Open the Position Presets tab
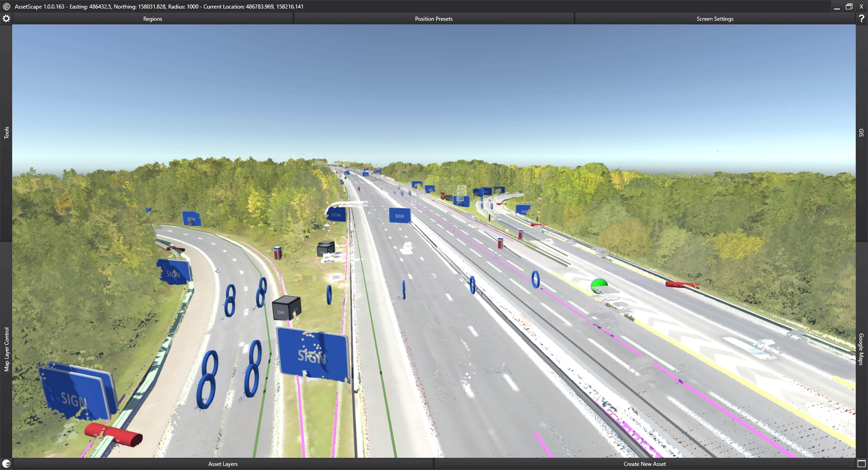Image resolution: width=868 pixels, height=470 pixels. (434, 19)
